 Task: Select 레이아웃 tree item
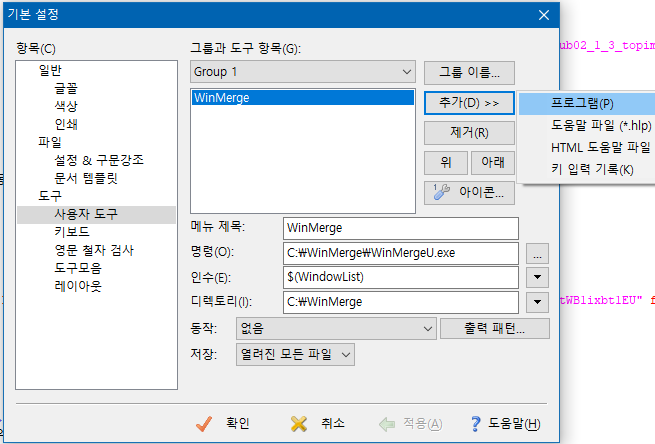pyautogui.click(x=78, y=286)
